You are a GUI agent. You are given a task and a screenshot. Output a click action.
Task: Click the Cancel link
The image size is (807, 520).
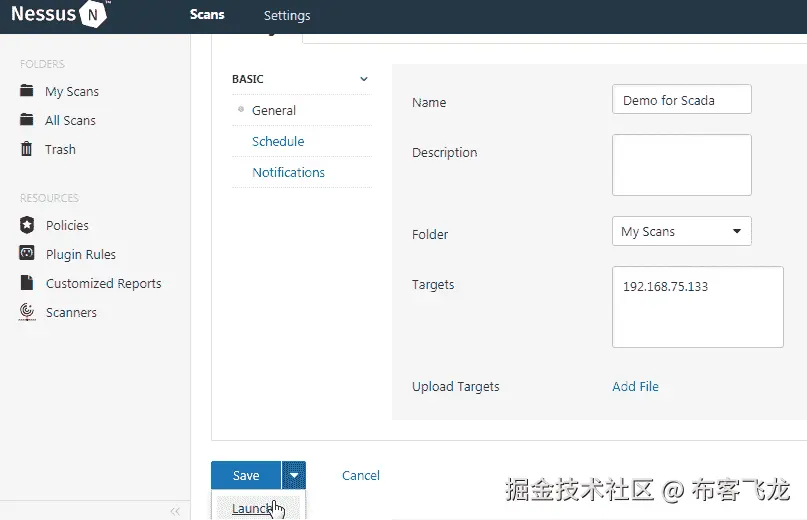click(361, 475)
